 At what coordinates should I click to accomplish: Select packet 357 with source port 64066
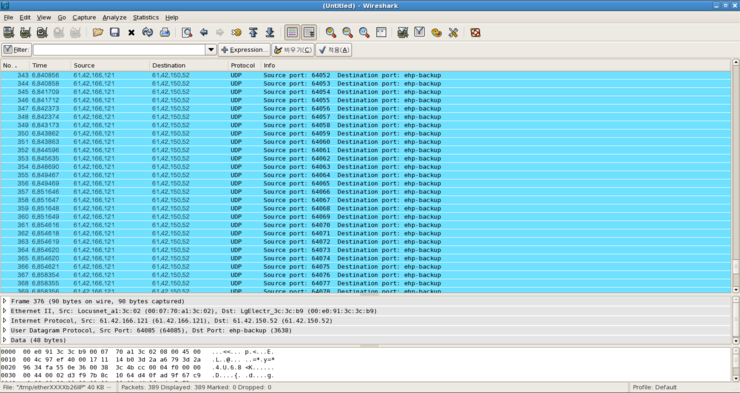[366, 192]
